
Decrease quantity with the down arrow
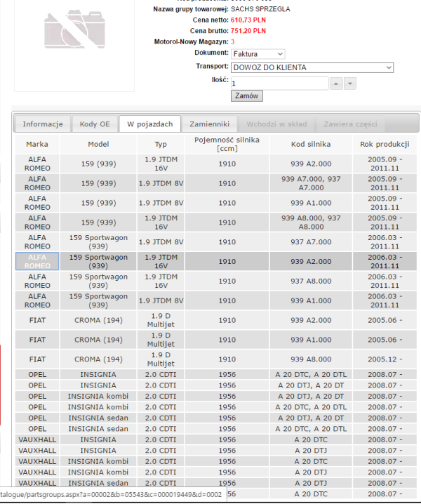coord(350,84)
